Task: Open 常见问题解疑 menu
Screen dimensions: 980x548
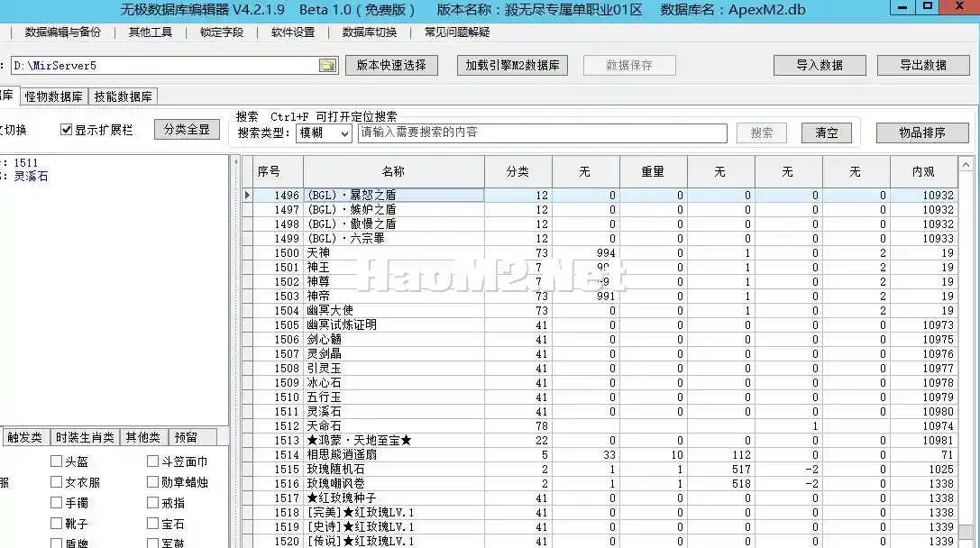Action: pyautogui.click(x=457, y=32)
